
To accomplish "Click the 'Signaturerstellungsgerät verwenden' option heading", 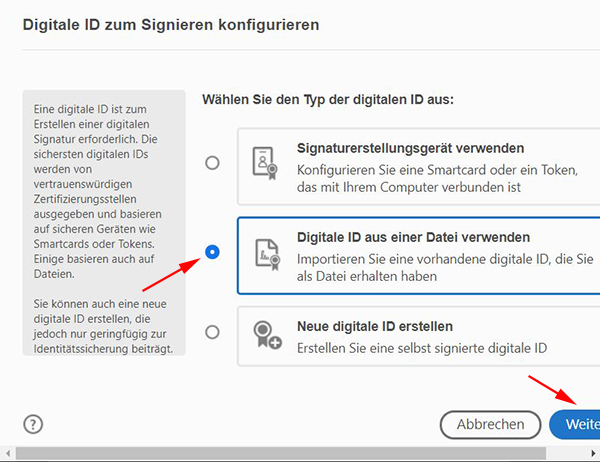I will 410,148.
